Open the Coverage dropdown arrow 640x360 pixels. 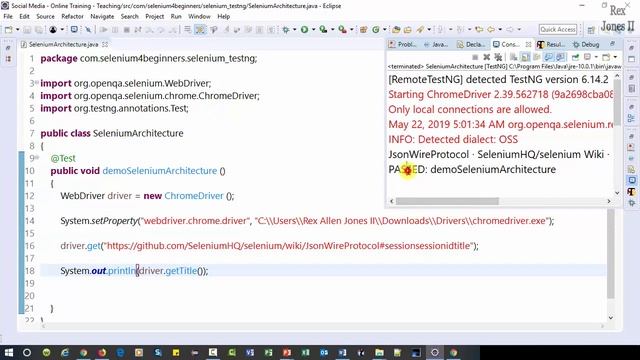pos(332,29)
